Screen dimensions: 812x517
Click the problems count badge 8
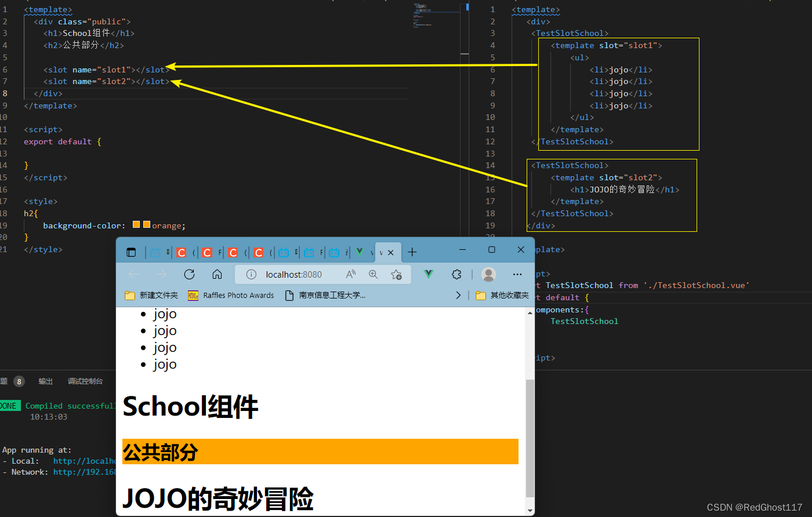click(x=19, y=381)
